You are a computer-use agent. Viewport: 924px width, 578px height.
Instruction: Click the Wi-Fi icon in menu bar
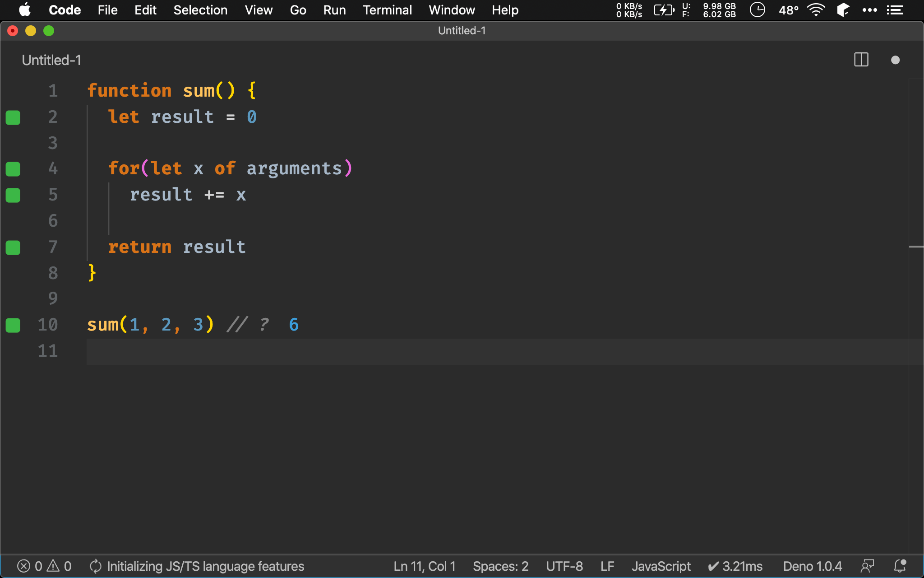pos(816,10)
